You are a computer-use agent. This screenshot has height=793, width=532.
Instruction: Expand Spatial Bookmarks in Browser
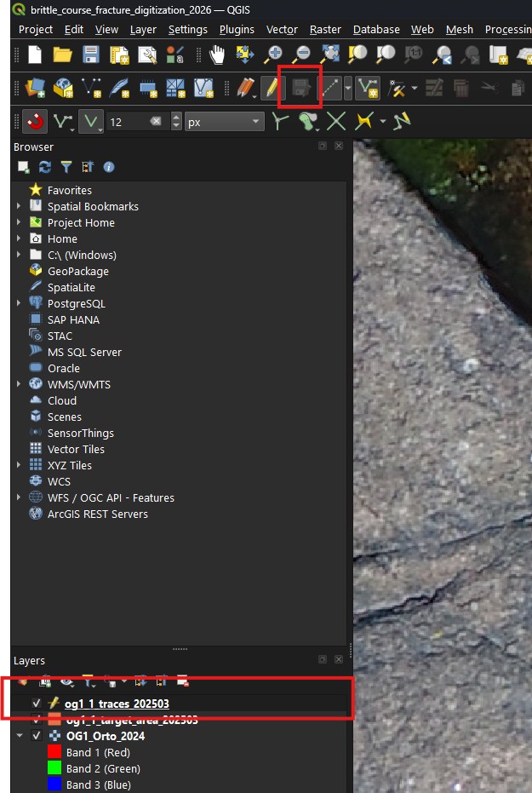[x=19, y=206]
